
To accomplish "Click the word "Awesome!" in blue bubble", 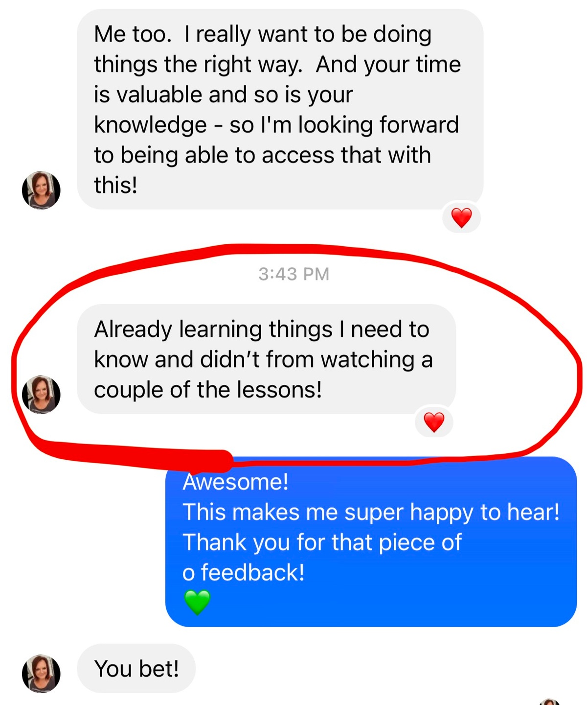I will point(235,482).
